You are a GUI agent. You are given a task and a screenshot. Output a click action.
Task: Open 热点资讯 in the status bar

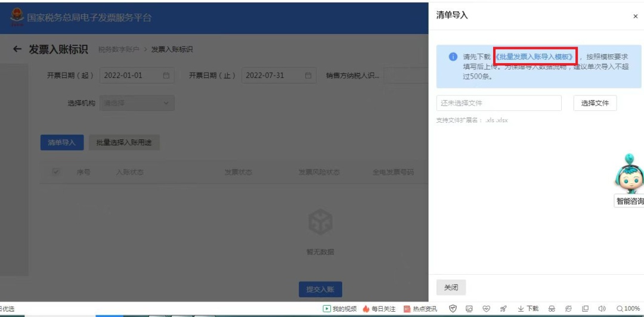420,309
